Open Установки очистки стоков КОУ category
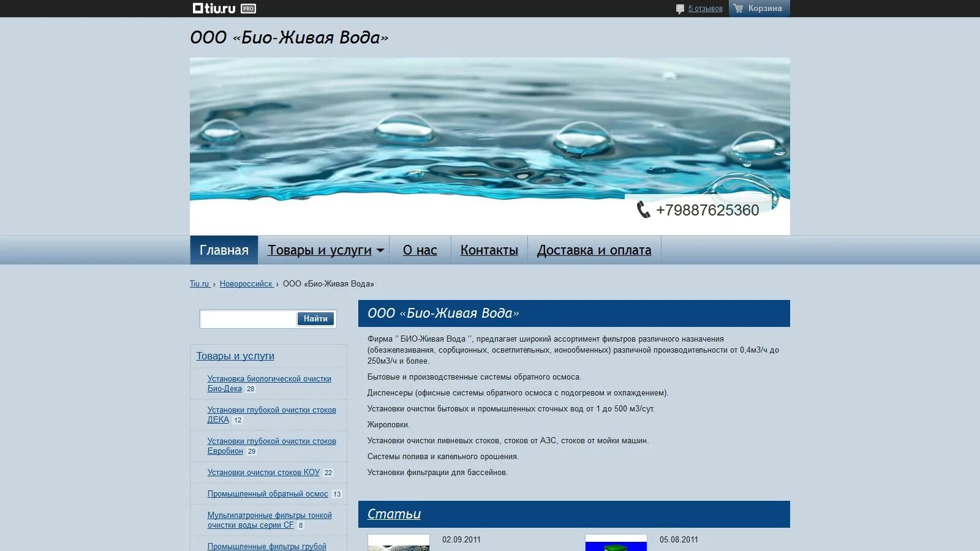This screenshot has height=551, width=980. [x=263, y=473]
